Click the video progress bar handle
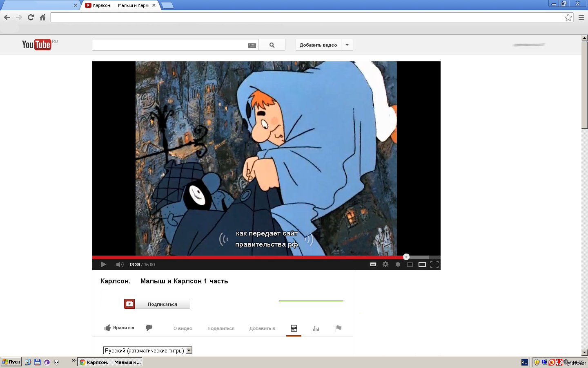The image size is (588, 368). pyautogui.click(x=406, y=257)
